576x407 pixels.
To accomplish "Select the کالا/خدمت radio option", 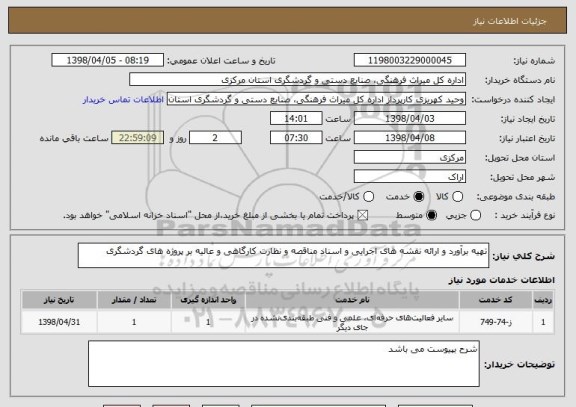I will pyautogui.click(x=368, y=197).
